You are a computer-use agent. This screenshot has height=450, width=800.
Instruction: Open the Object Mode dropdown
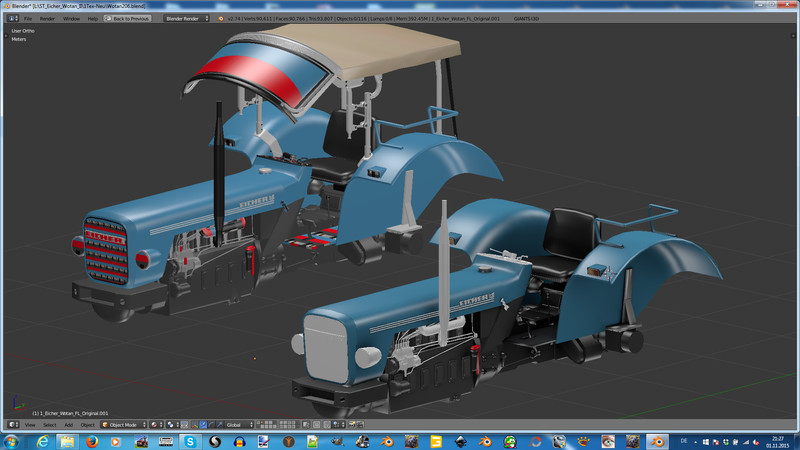click(x=123, y=425)
